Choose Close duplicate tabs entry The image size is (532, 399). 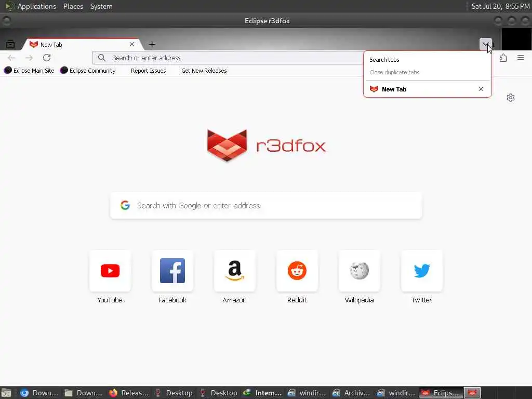click(427, 72)
